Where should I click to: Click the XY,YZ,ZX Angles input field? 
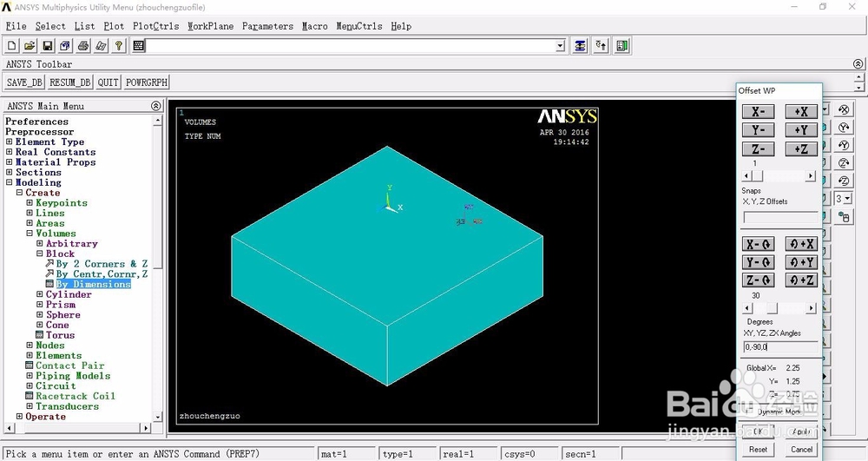pyautogui.click(x=780, y=347)
